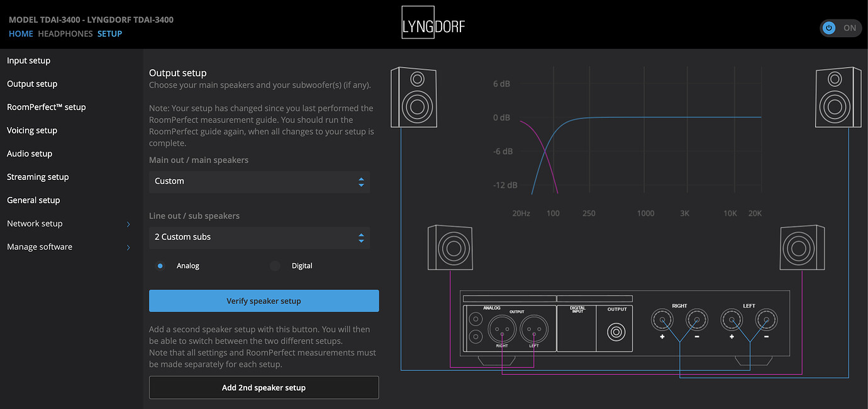Open Manage software in sidebar
This screenshot has width=868, height=409.
pos(40,247)
